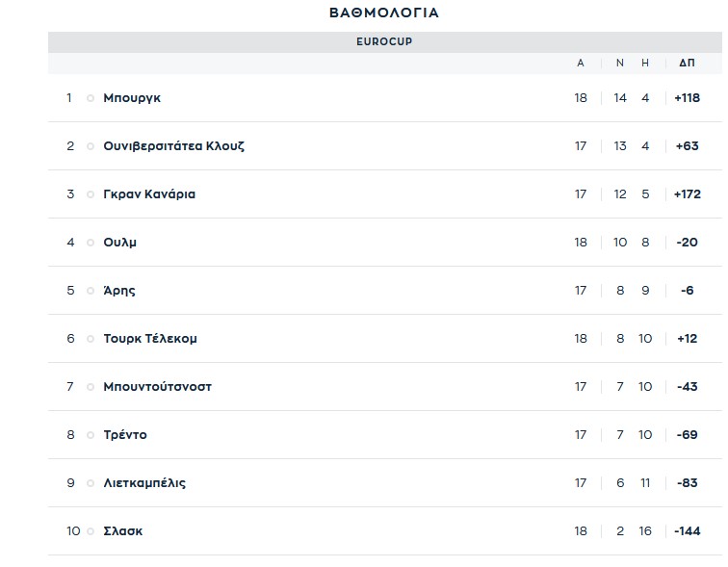The width and height of the screenshot is (728, 567).
Task: Click the circle icon beside Ουνιβερσιτάτεα Κλουζ
Action: click(91, 146)
